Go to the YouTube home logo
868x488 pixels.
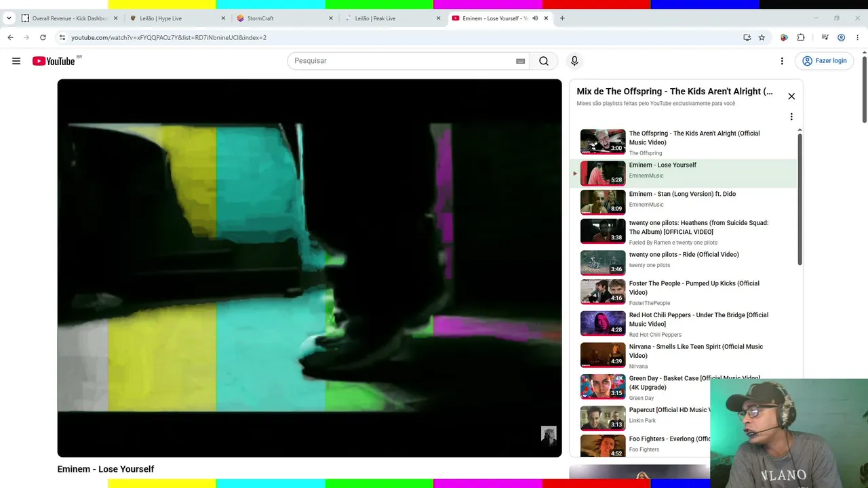(x=54, y=61)
